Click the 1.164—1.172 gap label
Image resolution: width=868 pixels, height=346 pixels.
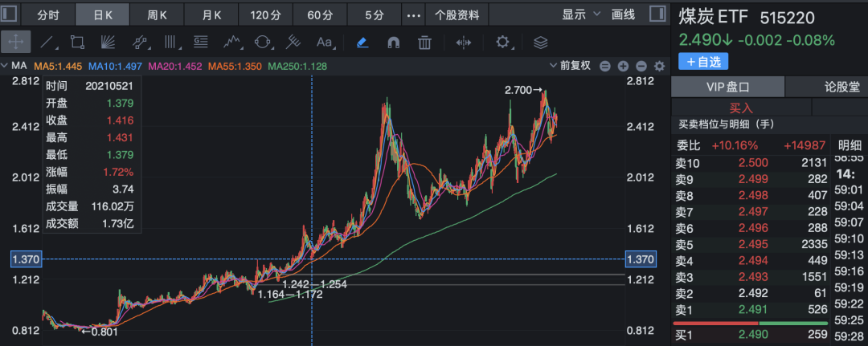(290, 295)
